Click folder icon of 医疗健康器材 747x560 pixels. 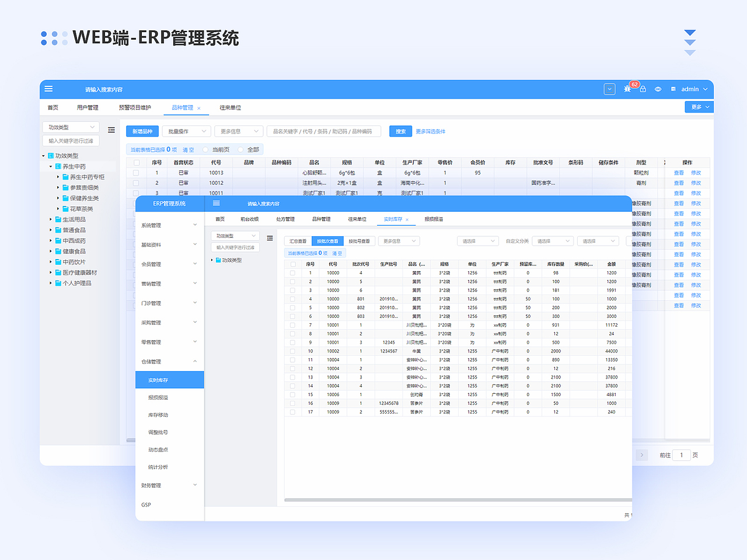click(x=58, y=272)
